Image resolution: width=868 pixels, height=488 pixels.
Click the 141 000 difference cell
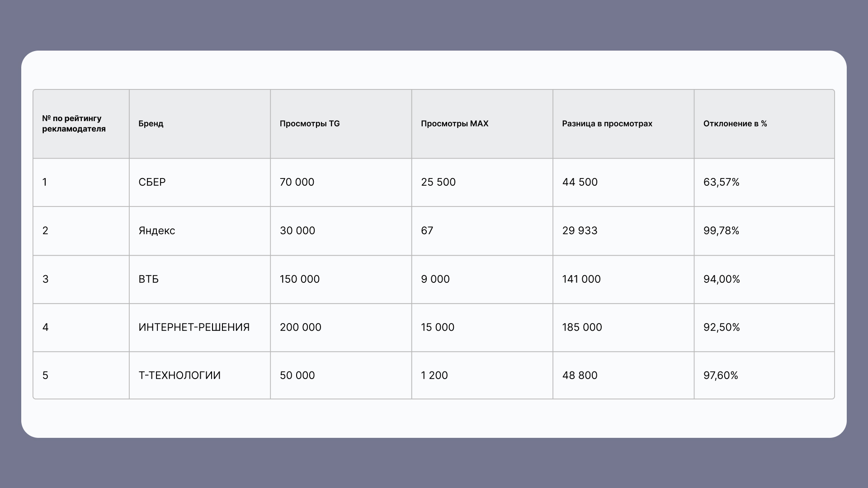coord(581,279)
